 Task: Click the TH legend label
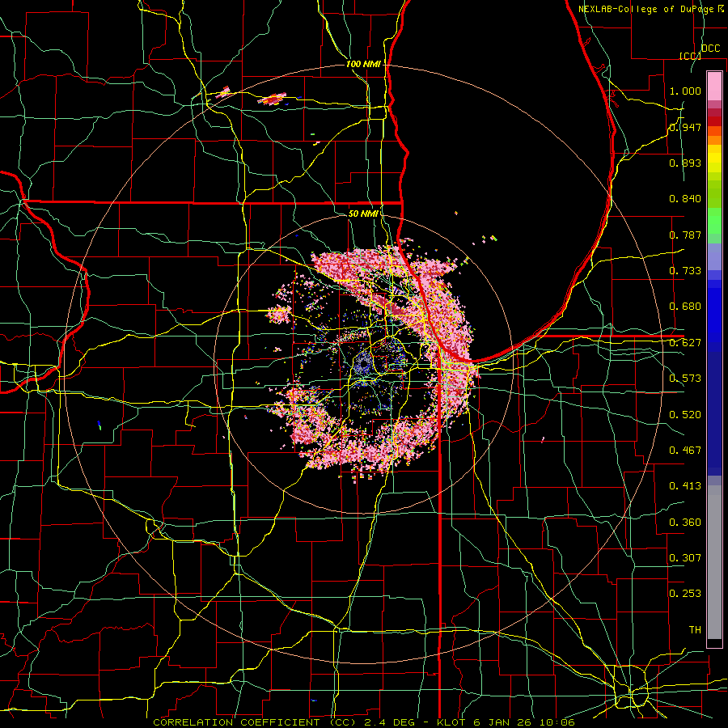pos(695,630)
